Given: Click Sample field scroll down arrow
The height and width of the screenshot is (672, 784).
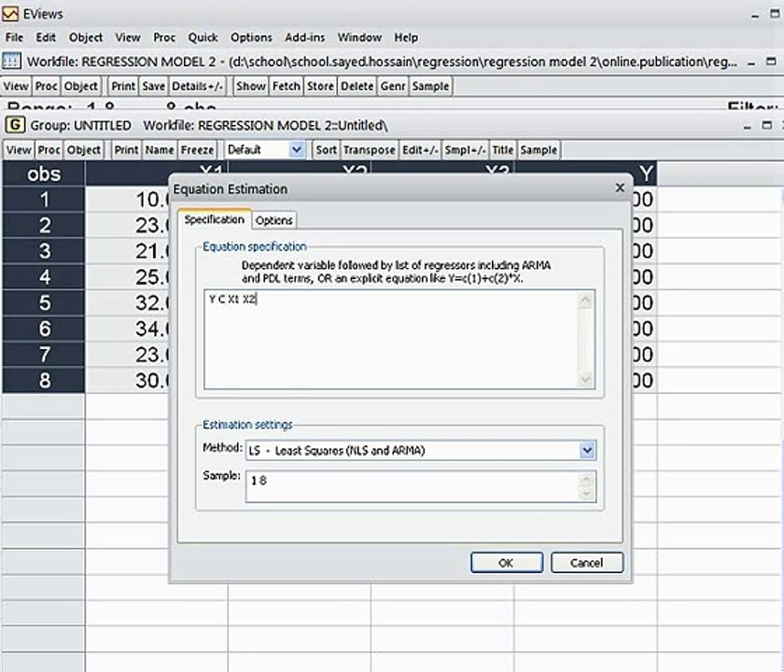Looking at the screenshot, I should click(586, 494).
